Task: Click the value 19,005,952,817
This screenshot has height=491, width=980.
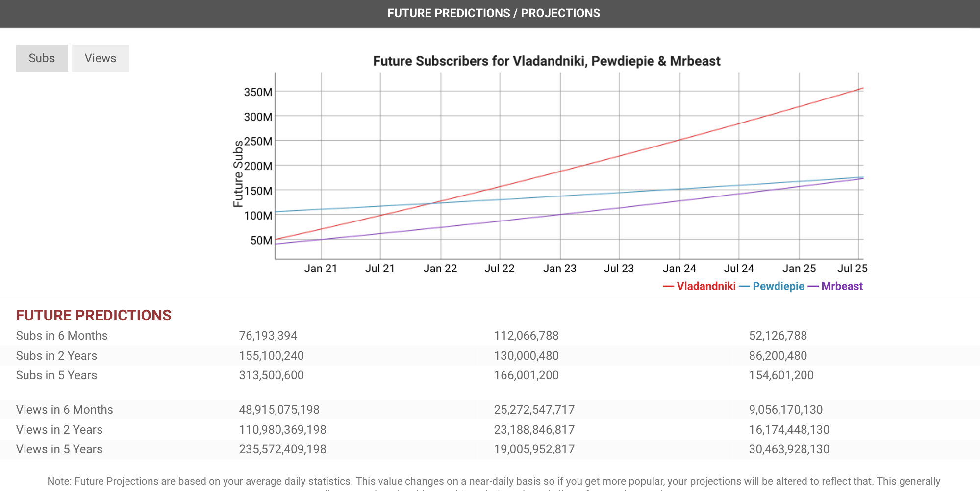Action: coord(534,449)
